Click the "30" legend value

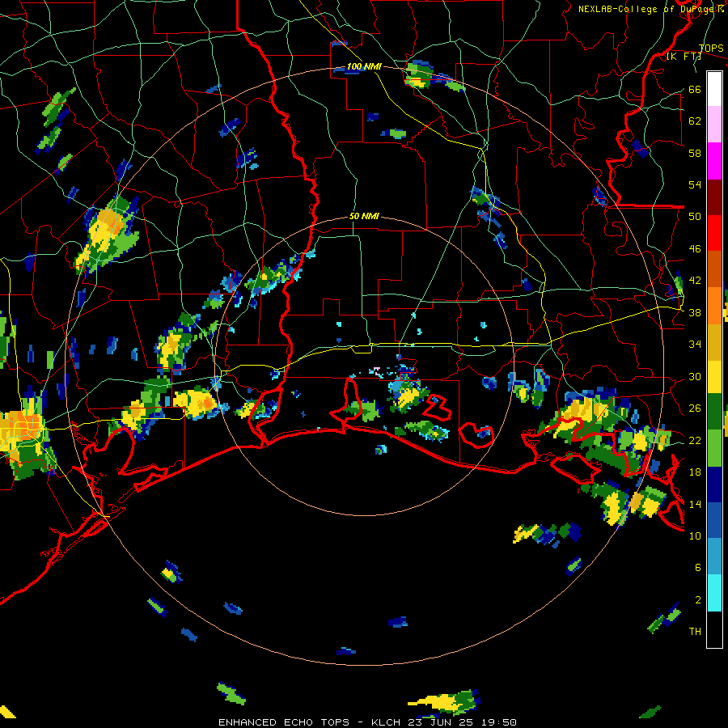click(x=695, y=376)
